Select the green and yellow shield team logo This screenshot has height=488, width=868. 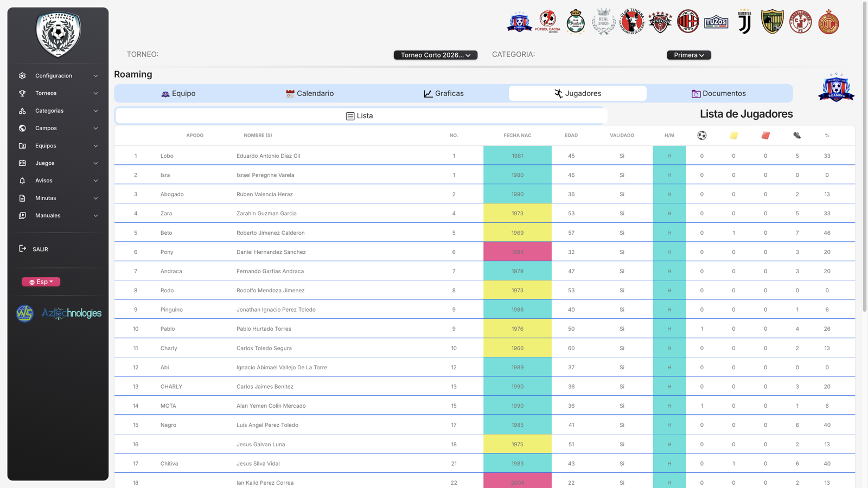coord(773,22)
